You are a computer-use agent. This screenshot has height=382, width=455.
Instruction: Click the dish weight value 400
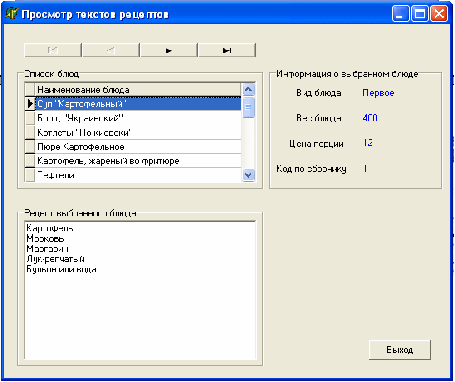370,118
